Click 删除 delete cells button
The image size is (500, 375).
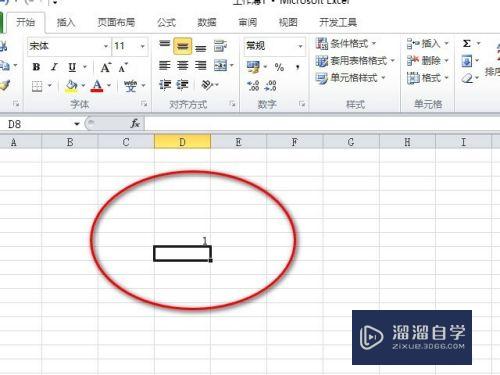click(x=428, y=61)
